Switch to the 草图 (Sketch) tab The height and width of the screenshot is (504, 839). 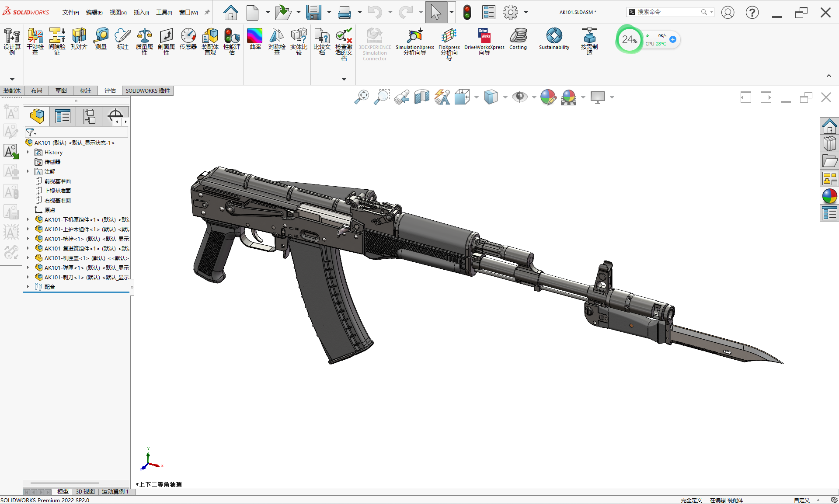(x=61, y=90)
